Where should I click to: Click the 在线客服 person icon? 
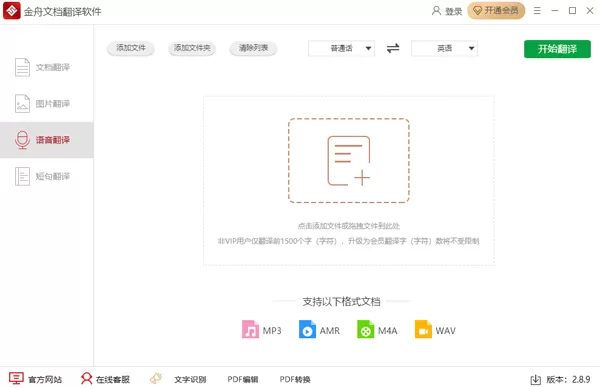click(86, 378)
